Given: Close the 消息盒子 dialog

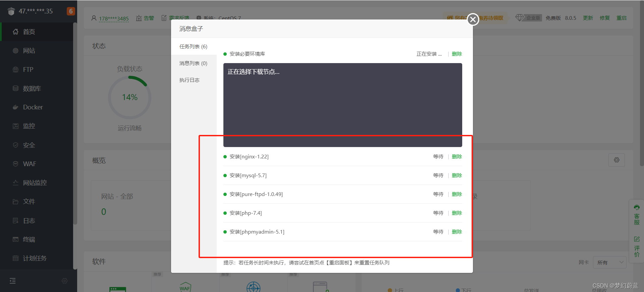Looking at the screenshot, I should click(473, 19).
